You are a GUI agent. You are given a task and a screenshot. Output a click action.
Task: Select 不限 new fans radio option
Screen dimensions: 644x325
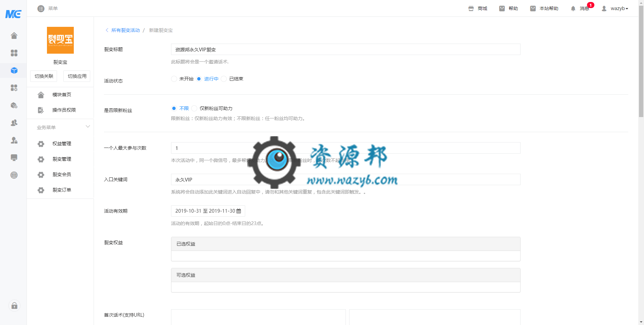tap(174, 108)
